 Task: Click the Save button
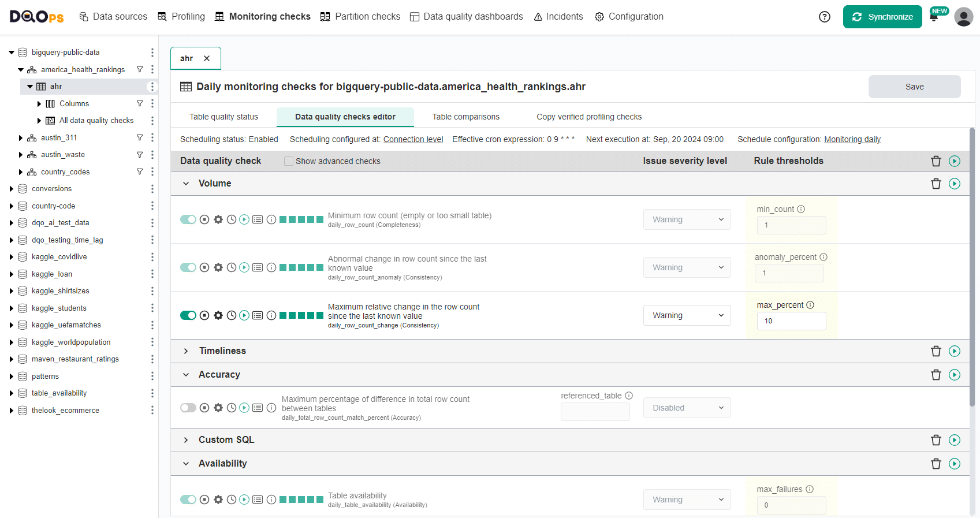(915, 87)
